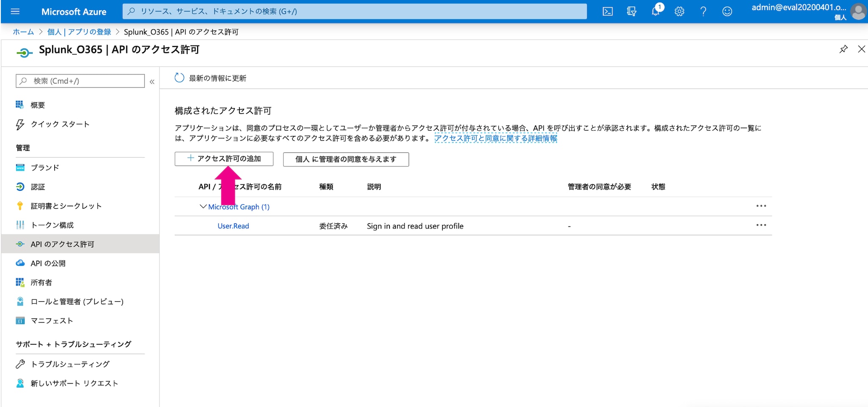Open the feedback smiley icon
Image resolution: width=868 pixels, height=407 pixels.
(x=727, y=11)
